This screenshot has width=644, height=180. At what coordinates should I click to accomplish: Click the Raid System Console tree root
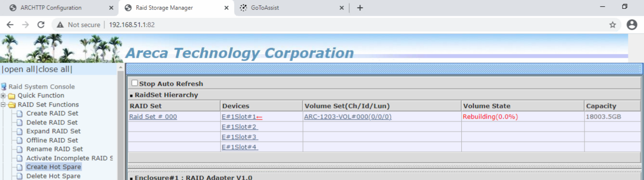click(41, 87)
